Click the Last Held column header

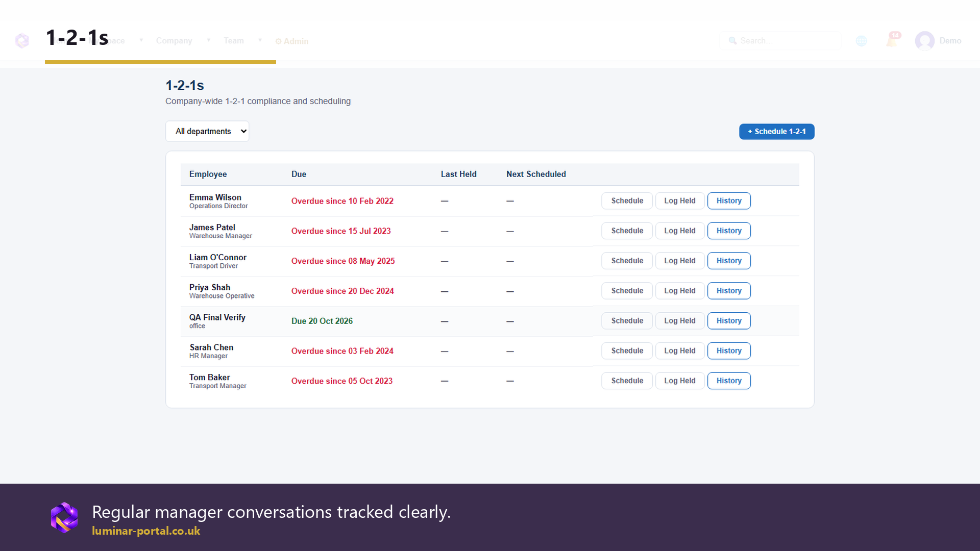458,174
